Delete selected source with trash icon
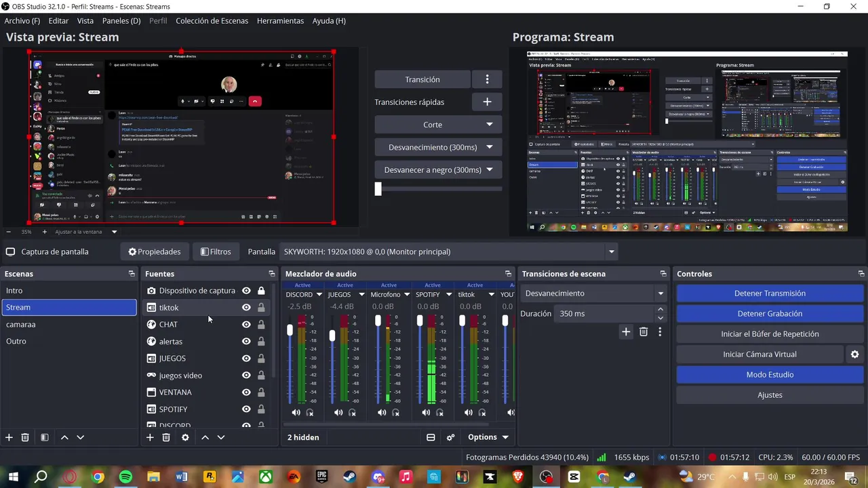This screenshot has width=868, height=488. [x=166, y=438]
